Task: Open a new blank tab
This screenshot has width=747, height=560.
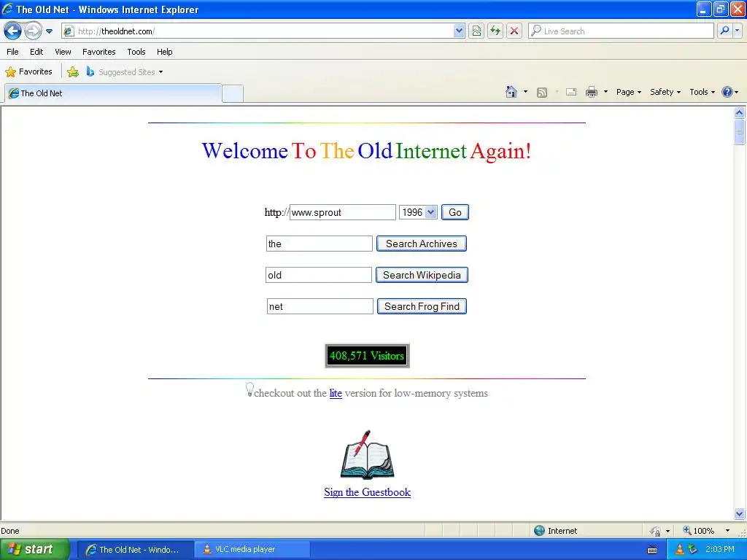Action: pyautogui.click(x=233, y=93)
